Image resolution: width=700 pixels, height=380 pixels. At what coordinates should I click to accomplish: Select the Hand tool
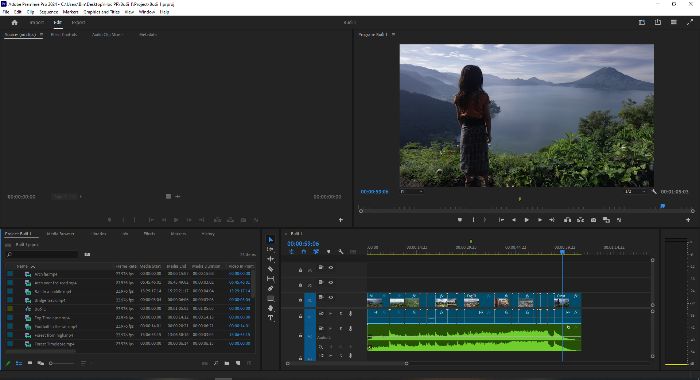(x=271, y=308)
